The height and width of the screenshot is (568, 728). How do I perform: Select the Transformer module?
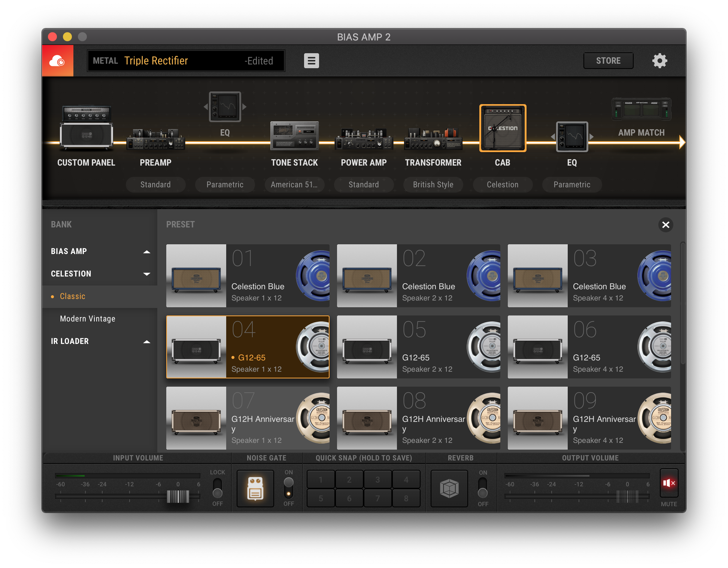pos(433,139)
